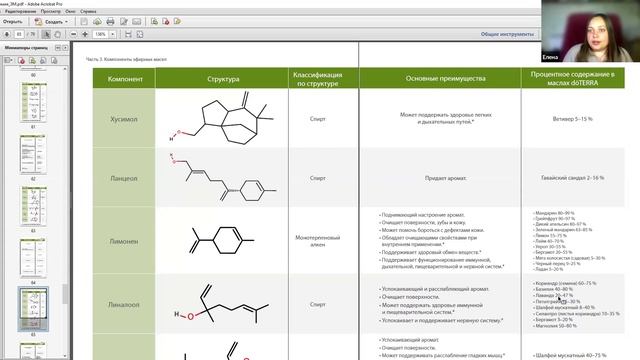Click the Save file icon

[x=84, y=22]
